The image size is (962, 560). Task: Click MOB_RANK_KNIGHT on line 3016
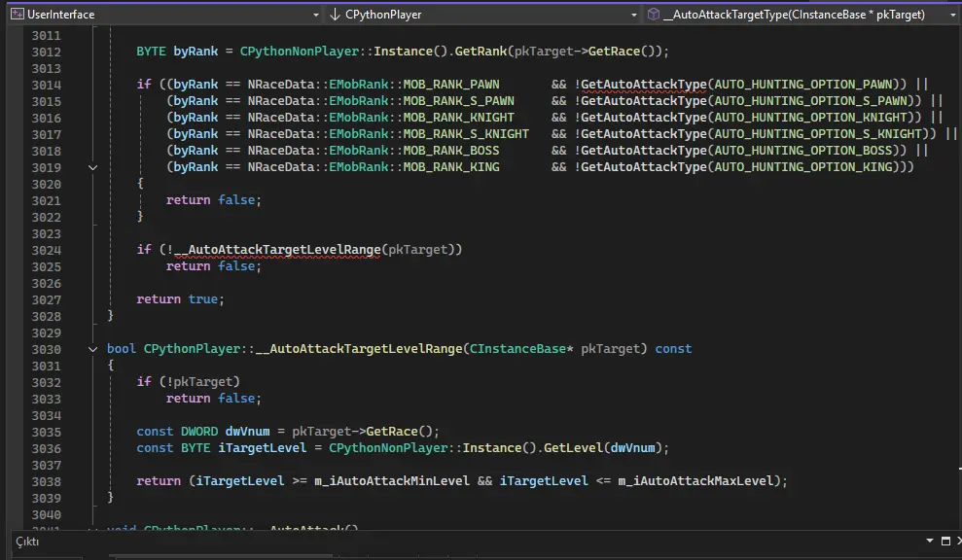tap(458, 117)
